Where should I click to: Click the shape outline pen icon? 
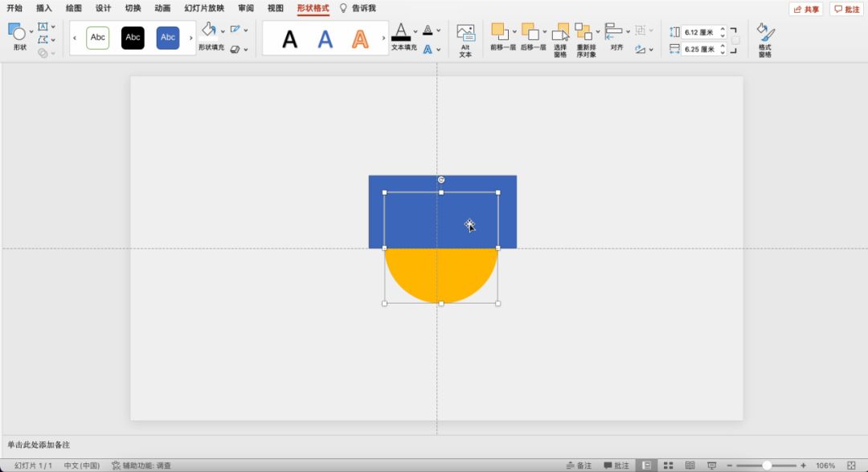tap(235, 30)
